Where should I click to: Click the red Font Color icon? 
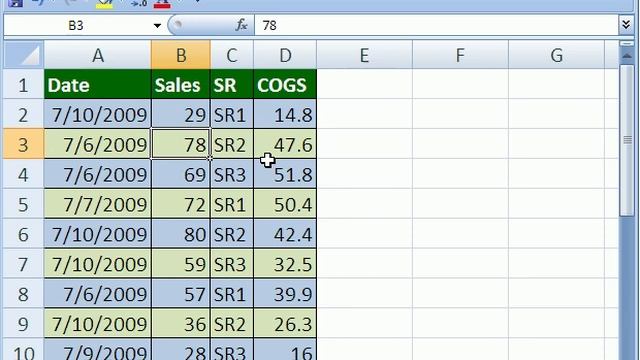(162, 4)
